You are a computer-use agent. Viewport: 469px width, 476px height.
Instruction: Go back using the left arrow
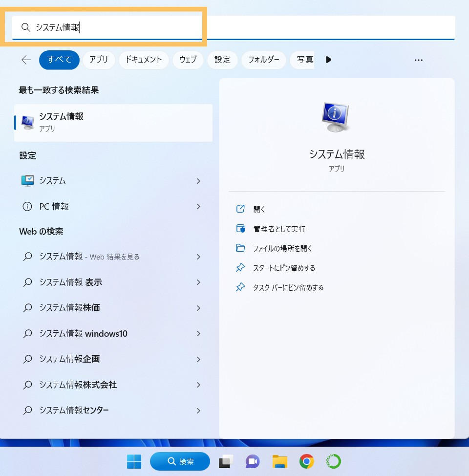coord(26,60)
